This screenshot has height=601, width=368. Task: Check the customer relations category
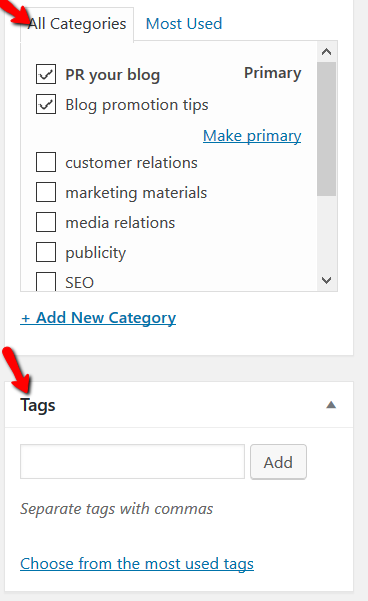(x=46, y=162)
